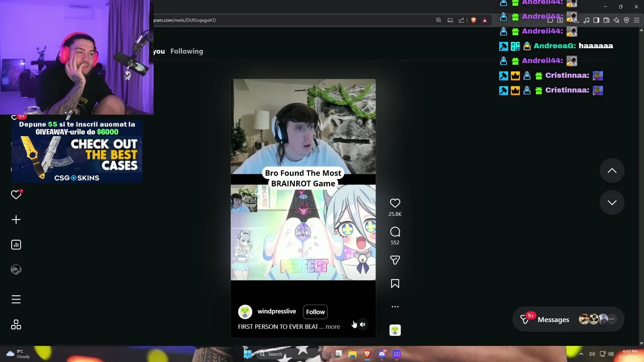Open Instagram notifications heart icon in sidebar
The height and width of the screenshot is (362, 644).
point(16,195)
